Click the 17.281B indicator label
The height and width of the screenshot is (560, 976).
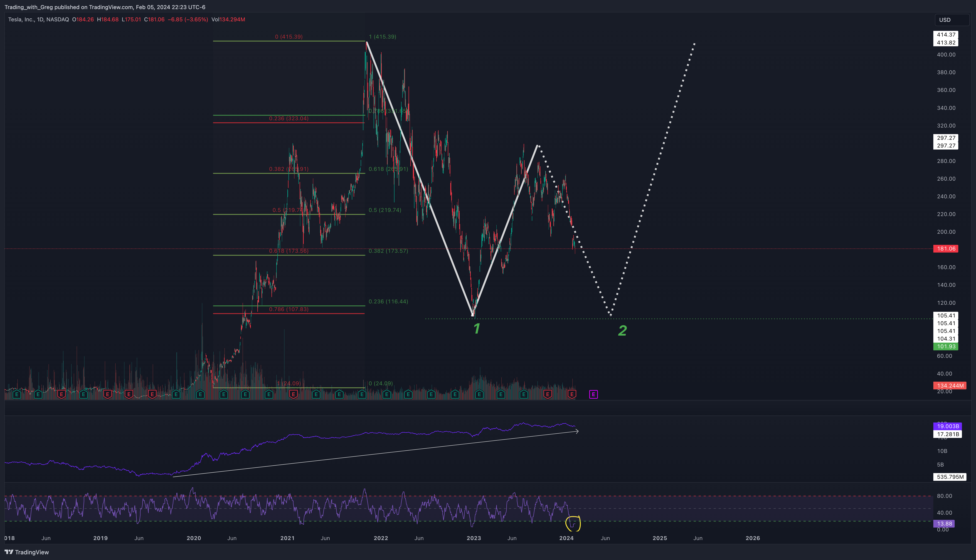point(947,434)
